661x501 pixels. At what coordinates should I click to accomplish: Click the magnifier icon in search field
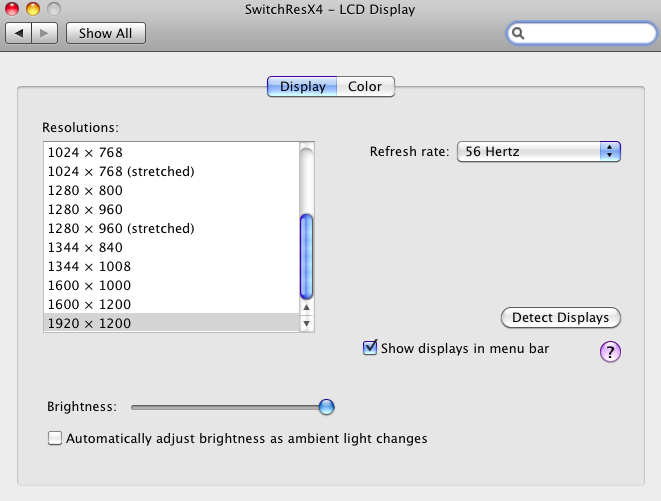[x=518, y=33]
